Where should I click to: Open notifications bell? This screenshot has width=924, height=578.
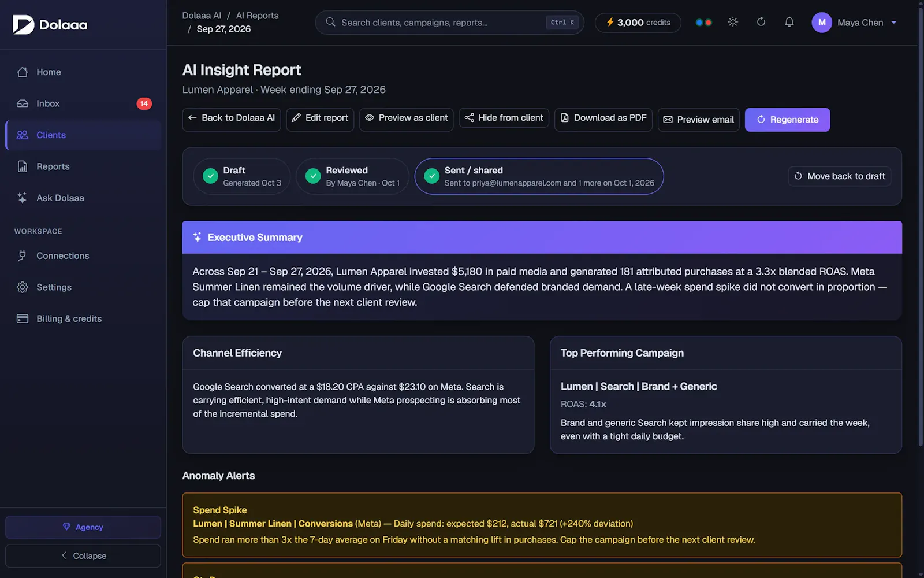789,22
